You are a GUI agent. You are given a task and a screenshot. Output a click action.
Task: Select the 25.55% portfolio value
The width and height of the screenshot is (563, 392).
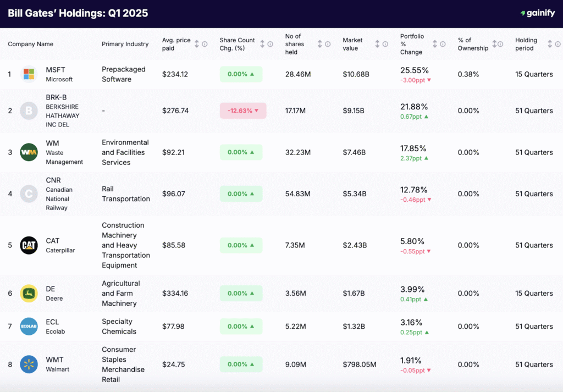coord(415,70)
